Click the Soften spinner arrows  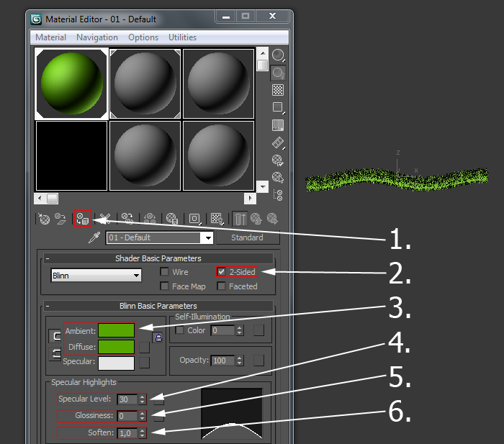click(142, 433)
